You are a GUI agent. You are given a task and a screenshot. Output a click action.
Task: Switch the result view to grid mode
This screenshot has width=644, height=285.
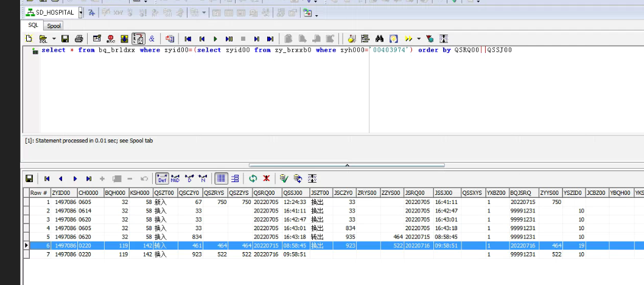pyautogui.click(x=222, y=178)
